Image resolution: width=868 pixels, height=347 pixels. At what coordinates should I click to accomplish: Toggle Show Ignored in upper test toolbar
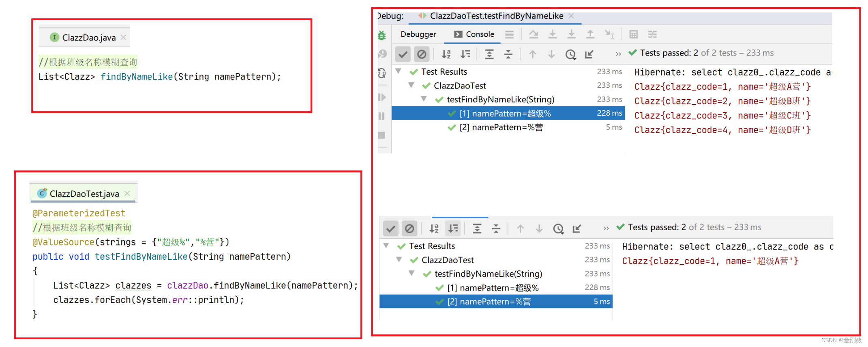422,54
